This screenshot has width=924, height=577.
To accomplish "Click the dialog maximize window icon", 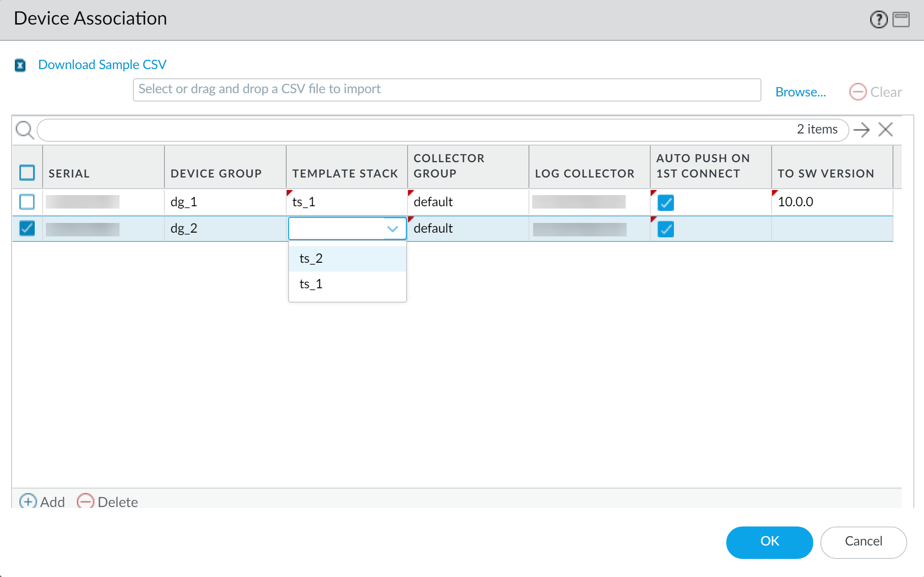I will pyautogui.click(x=901, y=19).
